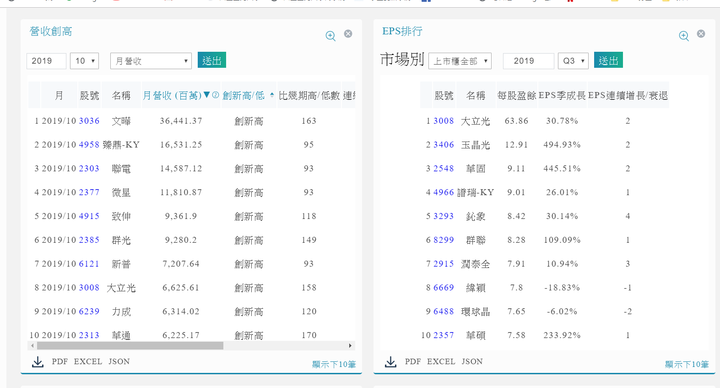Open the month dropdown showing 10
720x388 pixels.
coord(84,61)
